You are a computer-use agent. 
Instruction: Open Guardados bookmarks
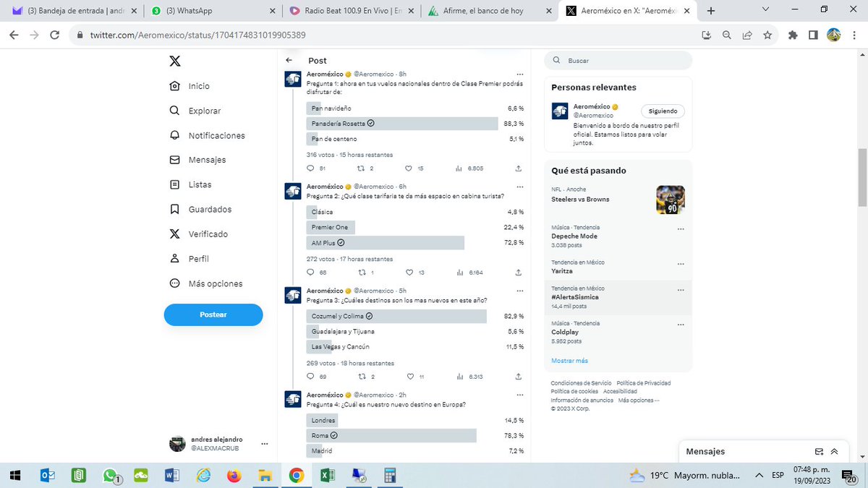tap(200, 209)
